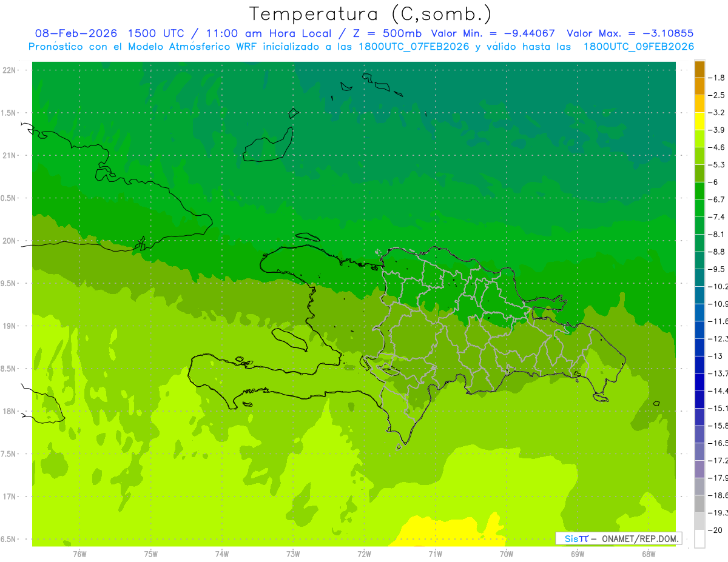Select the '-7.4' legend value
Viewport: 728px width, 562px height.
coord(718,217)
